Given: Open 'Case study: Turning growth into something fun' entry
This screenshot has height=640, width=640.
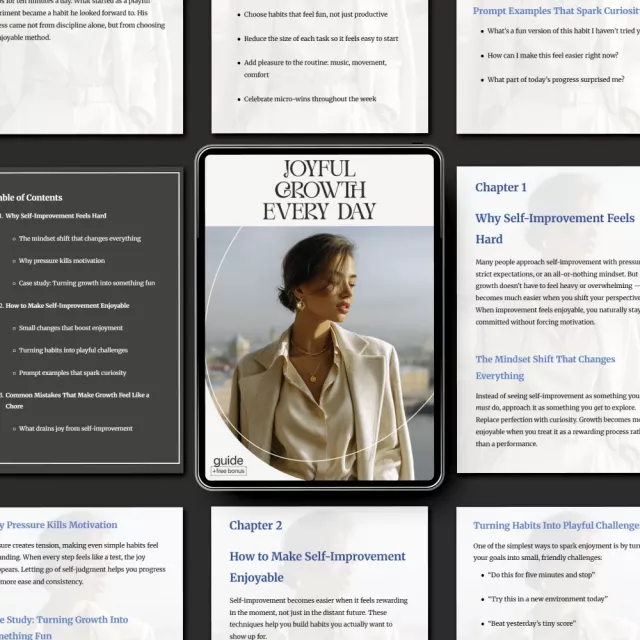Looking at the screenshot, I should (86, 283).
